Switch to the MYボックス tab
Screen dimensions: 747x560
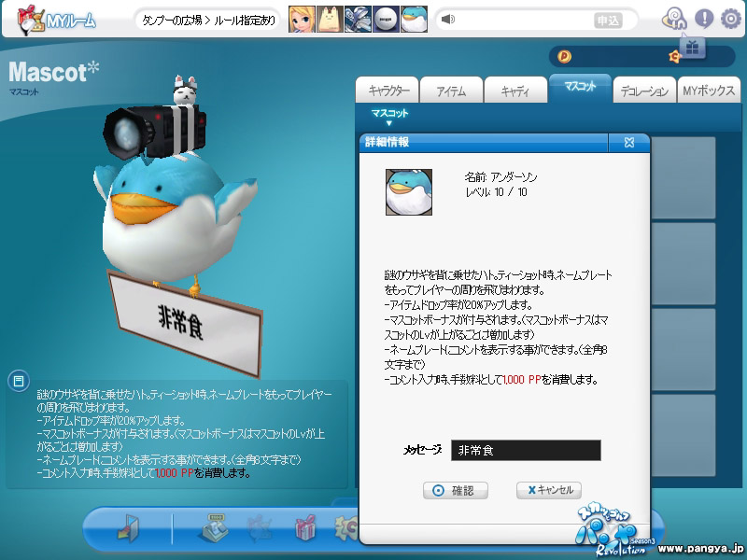[709, 91]
